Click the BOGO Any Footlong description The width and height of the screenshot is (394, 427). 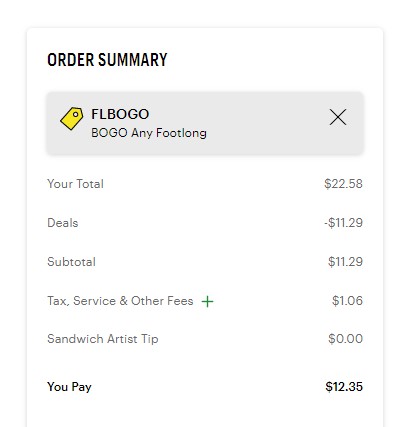click(x=149, y=133)
